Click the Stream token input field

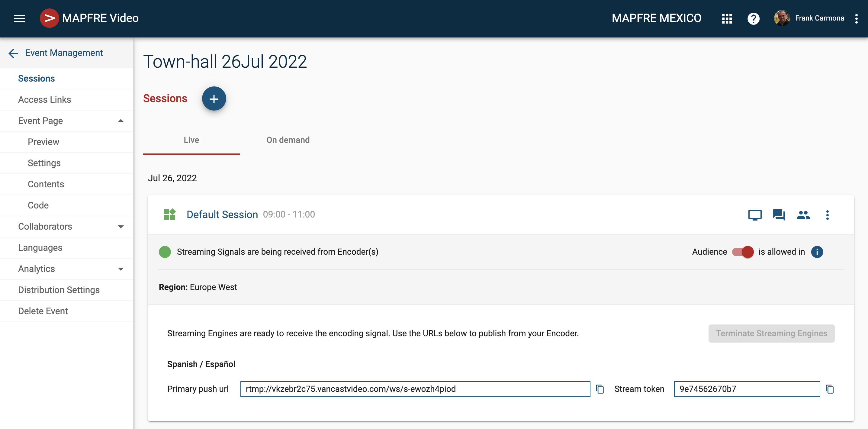[746, 389]
